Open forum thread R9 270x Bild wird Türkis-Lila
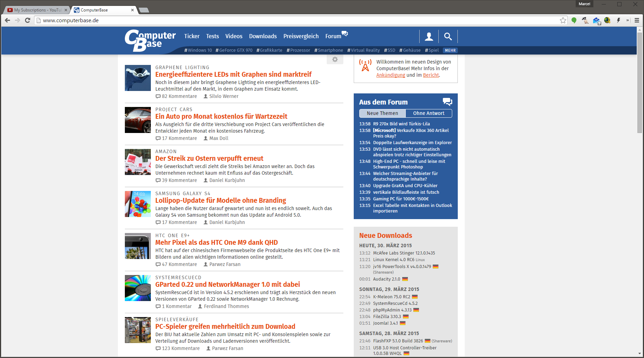 [x=401, y=124]
